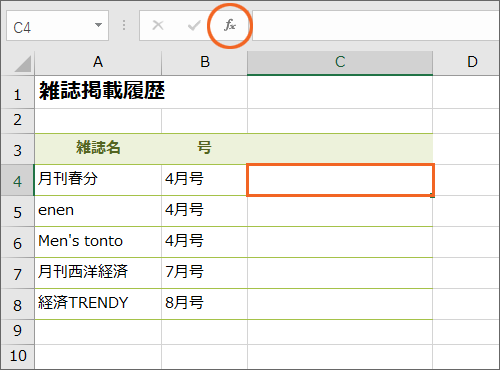Select the 4月号 cell in Men's tonto row
500x370 pixels.
pyautogui.click(x=205, y=242)
